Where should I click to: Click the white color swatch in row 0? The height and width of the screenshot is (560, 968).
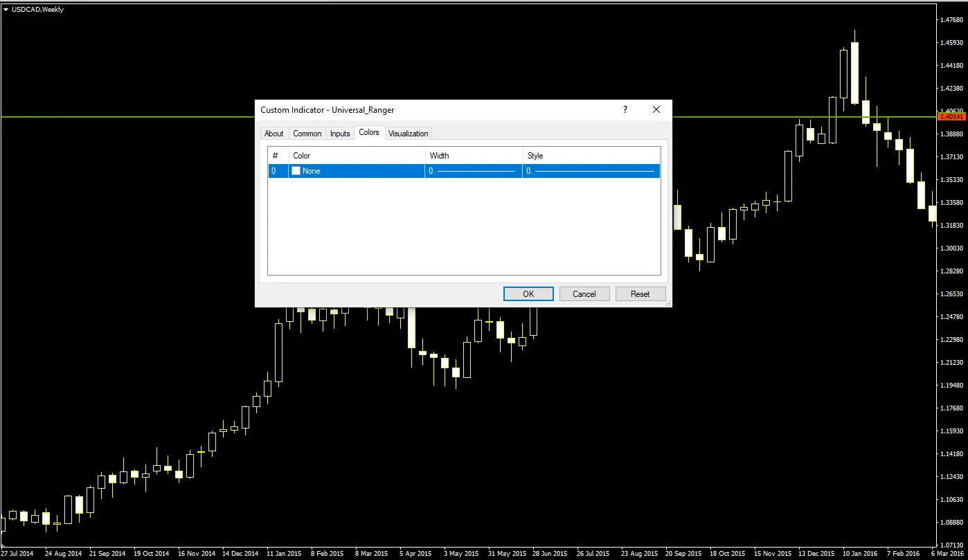click(x=296, y=171)
